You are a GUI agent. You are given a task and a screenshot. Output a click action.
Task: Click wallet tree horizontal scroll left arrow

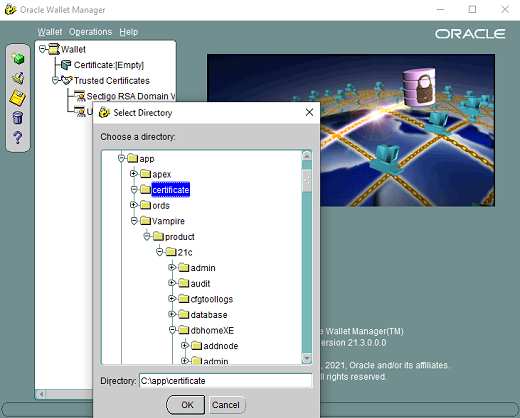(41, 394)
